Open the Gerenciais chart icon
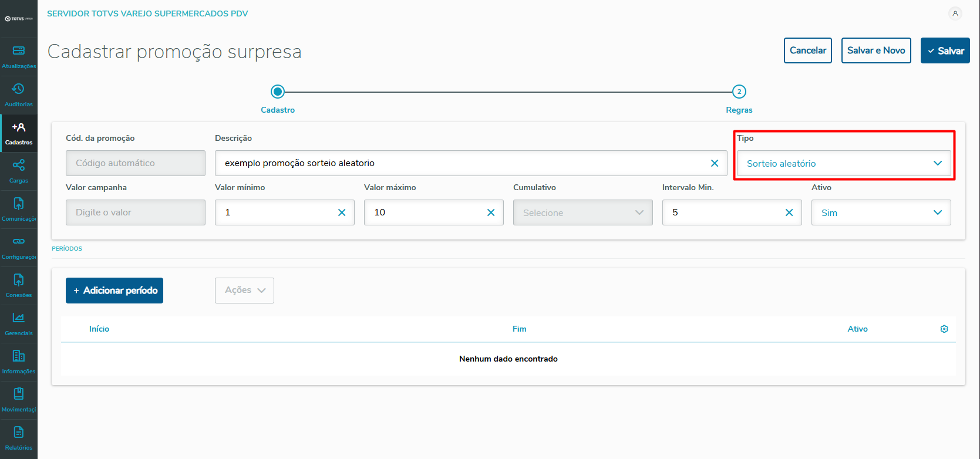Image resolution: width=980 pixels, height=459 pixels. 19,318
